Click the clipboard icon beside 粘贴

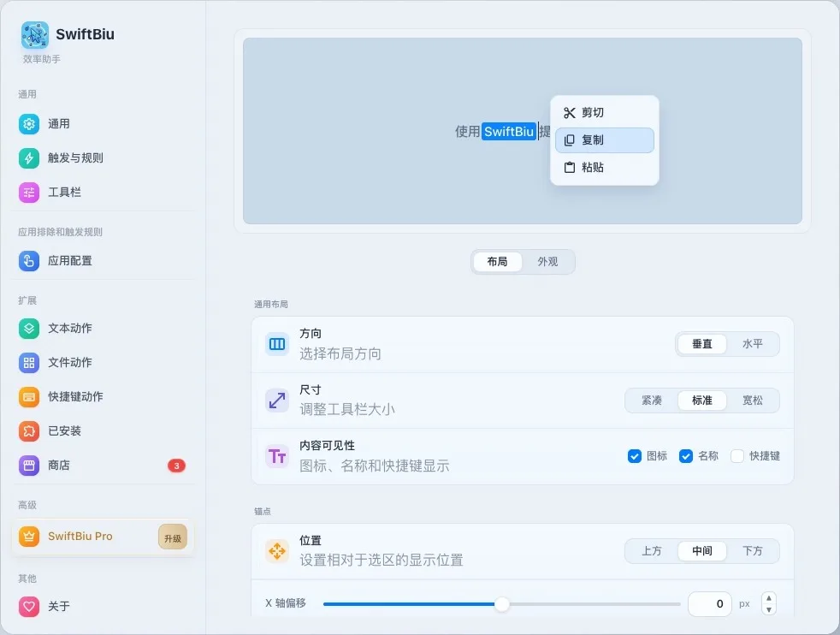pyautogui.click(x=570, y=167)
